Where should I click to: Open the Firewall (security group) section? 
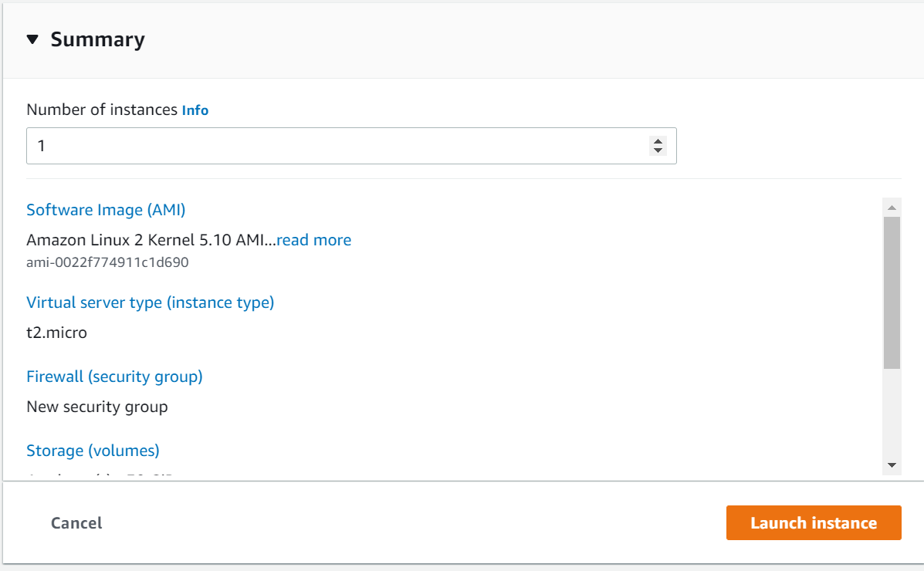click(114, 377)
